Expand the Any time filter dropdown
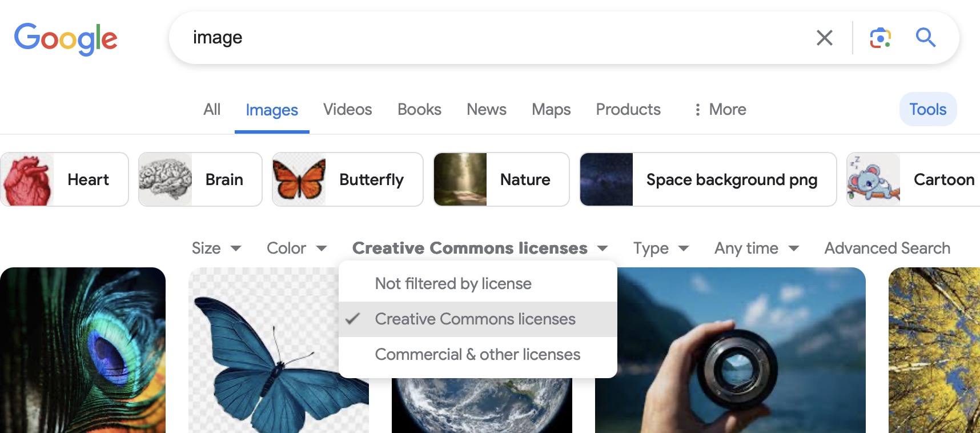This screenshot has height=433, width=980. pos(756,248)
